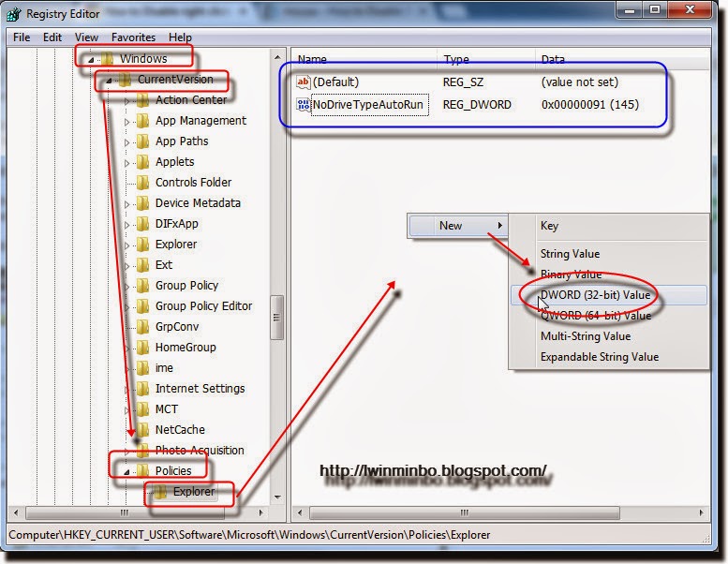
Task: Collapse the Windows tree node
Action: pos(92,59)
